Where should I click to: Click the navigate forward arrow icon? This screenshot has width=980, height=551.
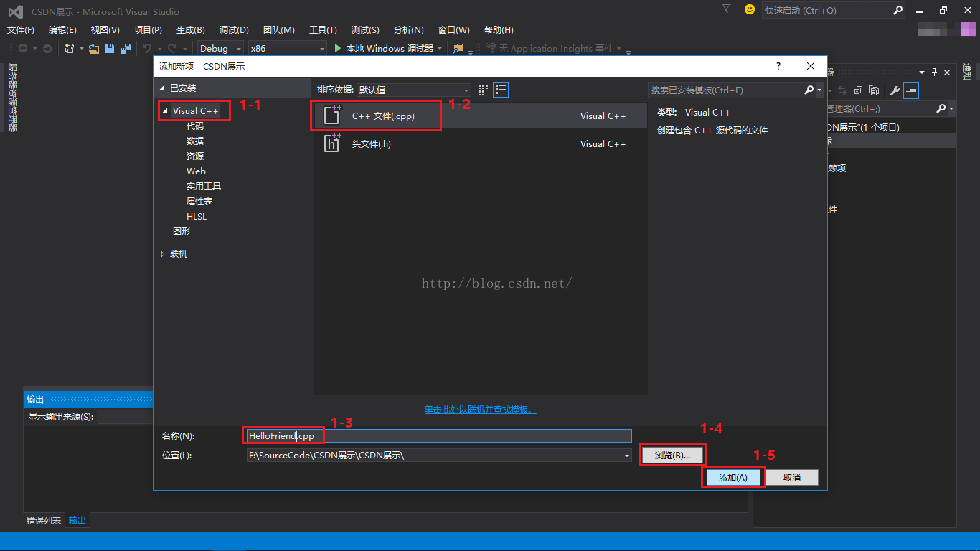(x=47, y=49)
